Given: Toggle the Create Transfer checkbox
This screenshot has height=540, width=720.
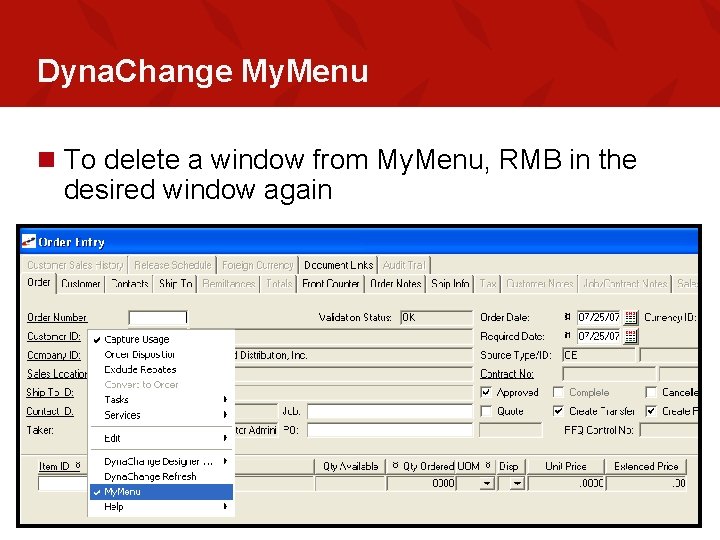Looking at the screenshot, I should [x=558, y=411].
